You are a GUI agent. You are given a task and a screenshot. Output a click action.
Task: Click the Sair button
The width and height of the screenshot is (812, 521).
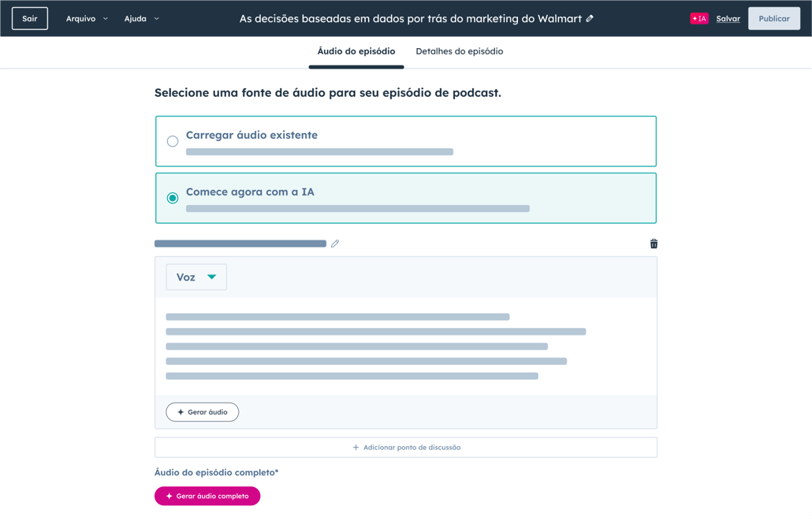[x=30, y=19]
